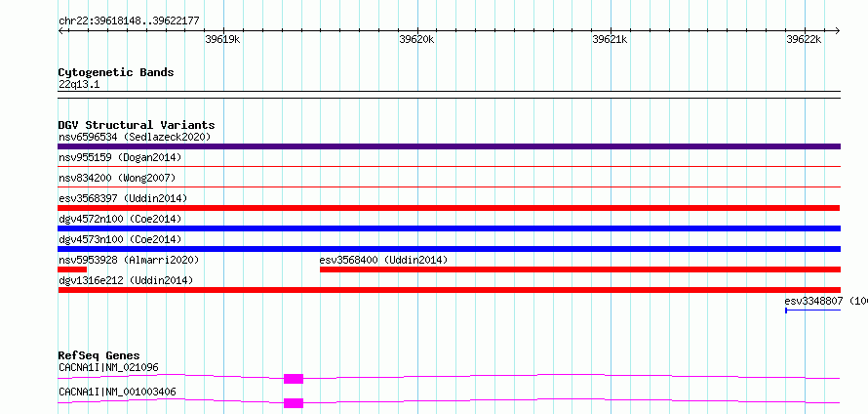Select the red dgv1316e212 variant bar

coord(449,290)
